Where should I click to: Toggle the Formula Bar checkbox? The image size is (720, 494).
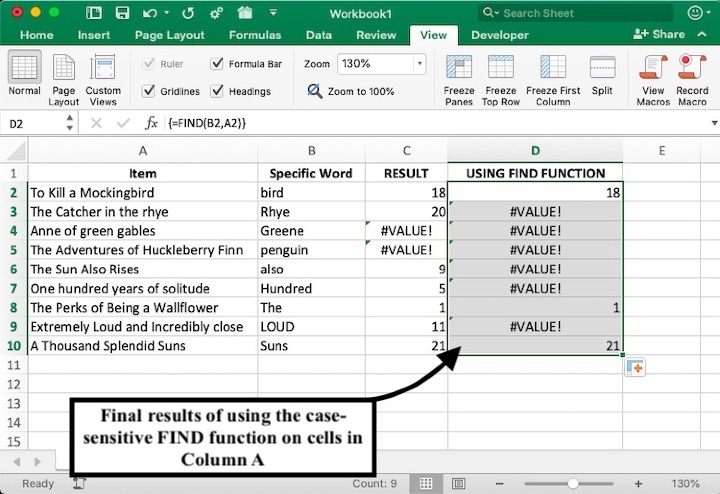pos(218,64)
